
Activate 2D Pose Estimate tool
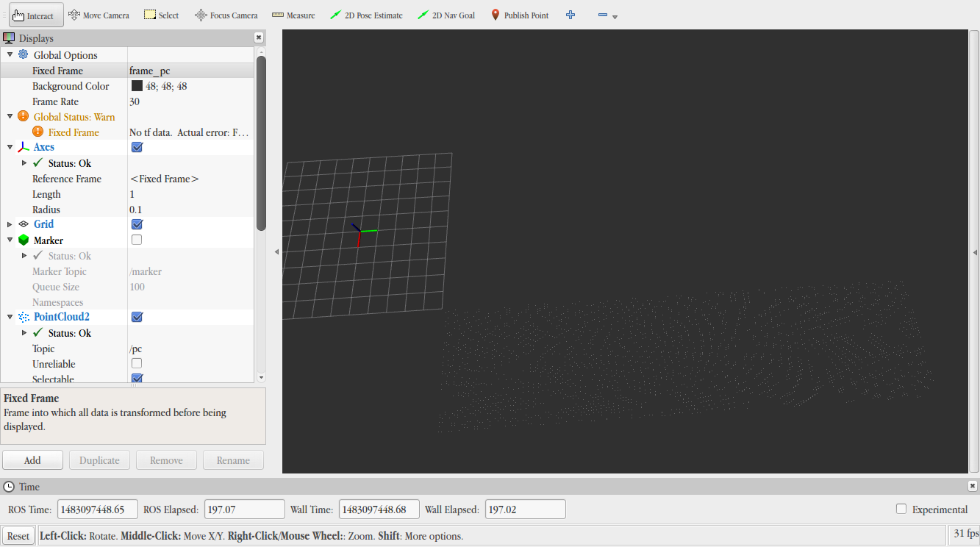tap(366, 15)
